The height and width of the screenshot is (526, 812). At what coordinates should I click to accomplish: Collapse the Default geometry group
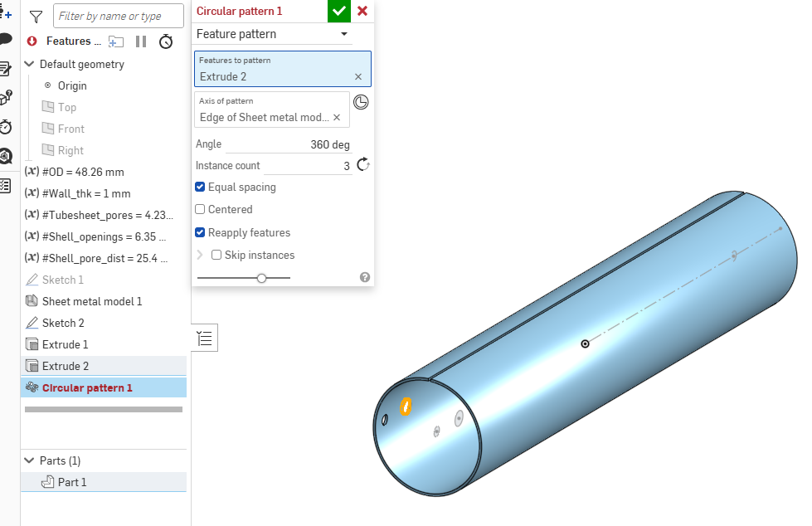[30, 64]
